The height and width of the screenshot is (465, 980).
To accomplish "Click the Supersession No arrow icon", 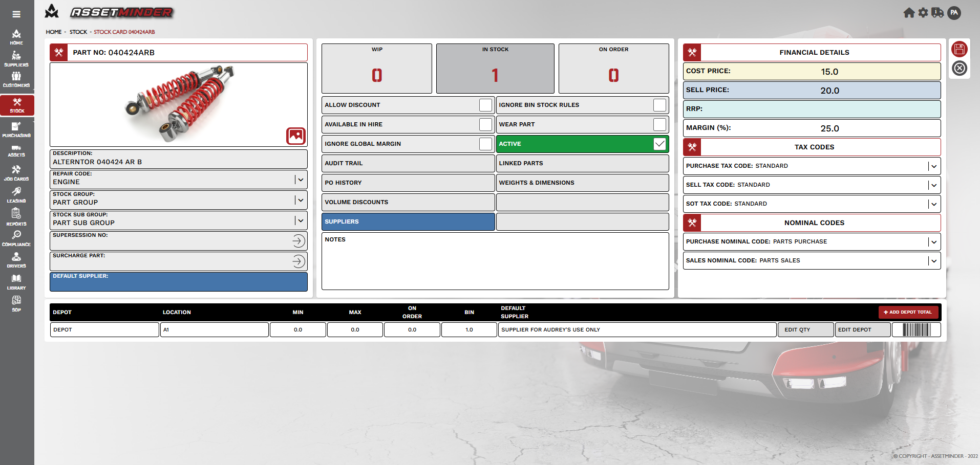I will [x=299, y=241].
